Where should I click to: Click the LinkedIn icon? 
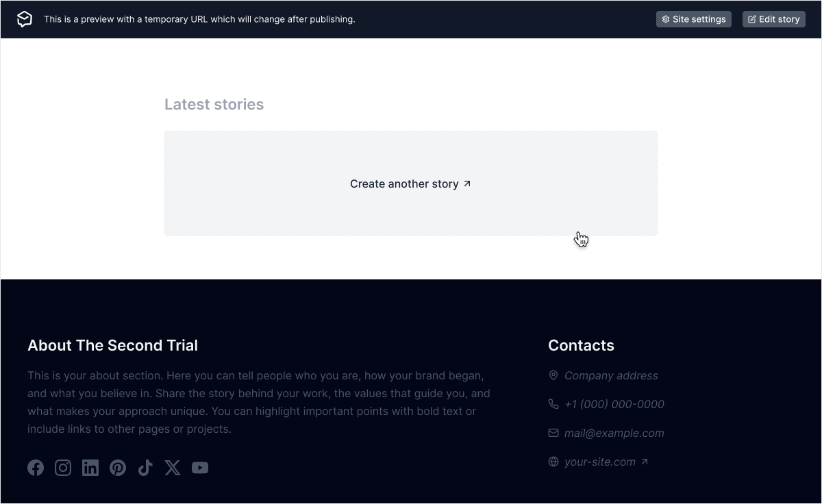(x=90, y=468)
